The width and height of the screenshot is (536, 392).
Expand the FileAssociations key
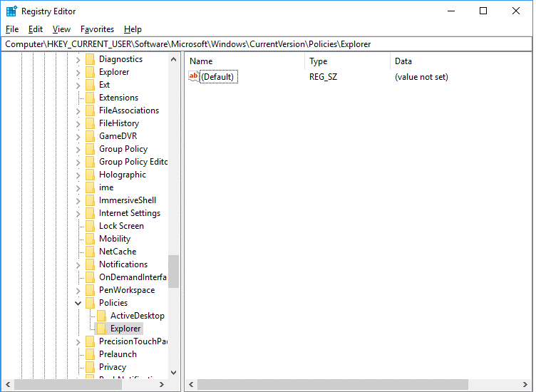click(78, 111)
